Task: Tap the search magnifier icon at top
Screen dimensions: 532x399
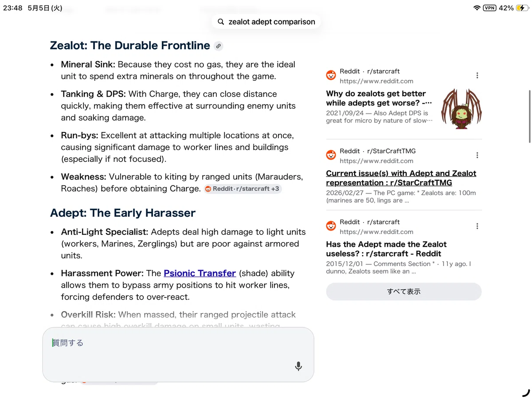Action: point(221,22)
